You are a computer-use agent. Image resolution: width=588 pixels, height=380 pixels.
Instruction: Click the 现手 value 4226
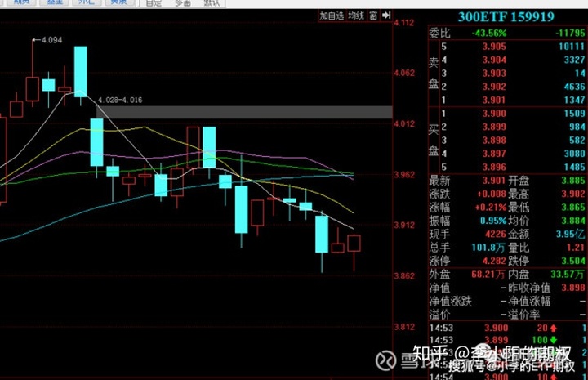click(x=496, y=234)
